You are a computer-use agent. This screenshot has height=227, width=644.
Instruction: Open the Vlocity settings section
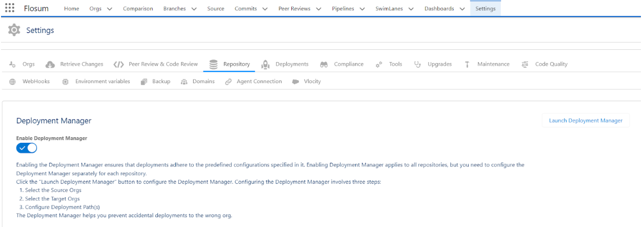[x=312, y=82]
